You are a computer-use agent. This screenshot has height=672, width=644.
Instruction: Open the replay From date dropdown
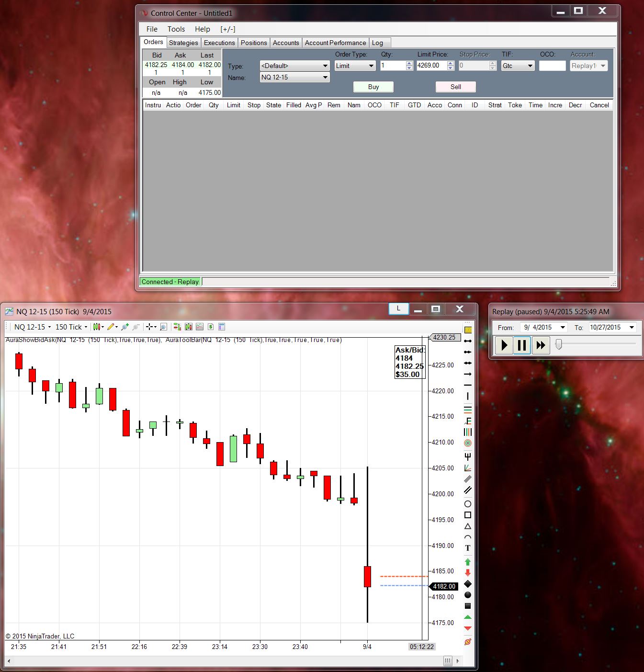[x=563, y=327]
